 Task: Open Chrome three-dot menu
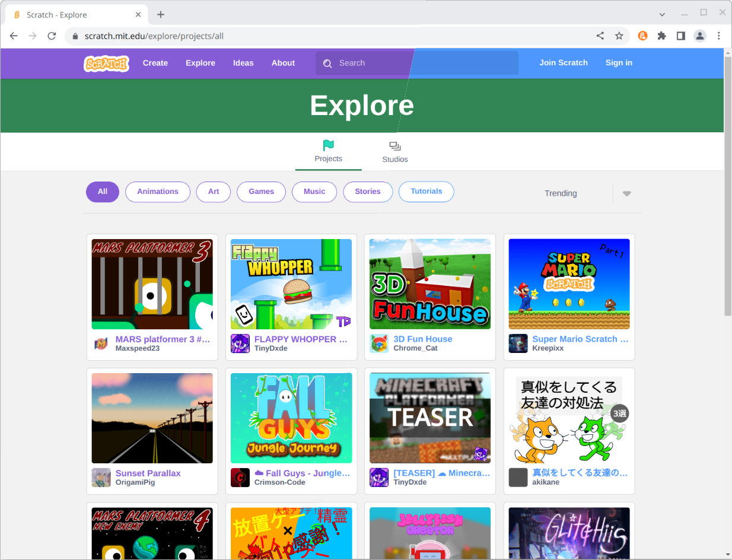point(719,36)
